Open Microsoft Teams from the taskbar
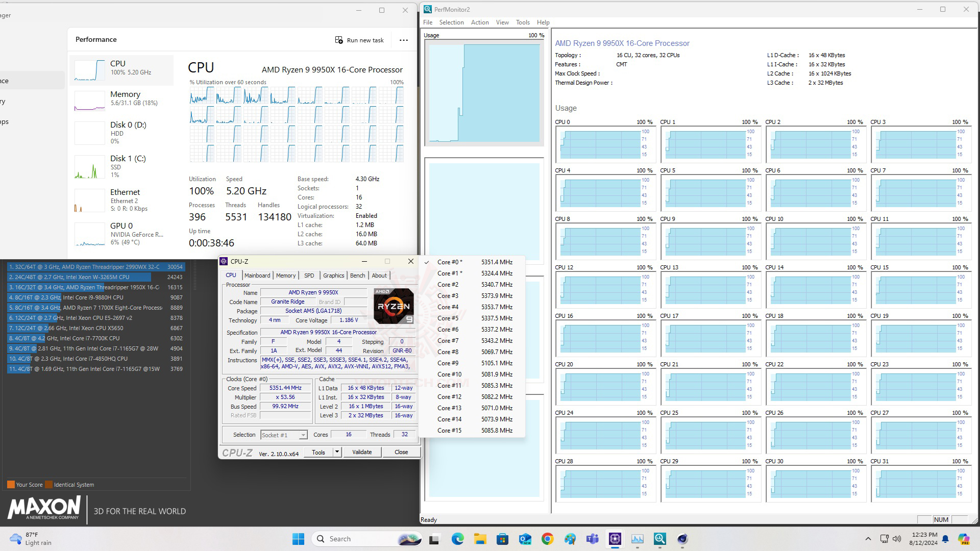 pyautogui.click(x=592, y=539)
